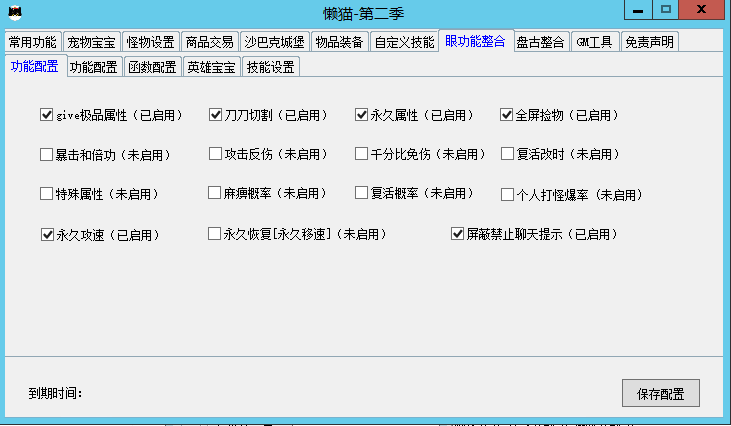
Task: Toggle the 永久属性 checkbox off
Action: click(362, 115)
